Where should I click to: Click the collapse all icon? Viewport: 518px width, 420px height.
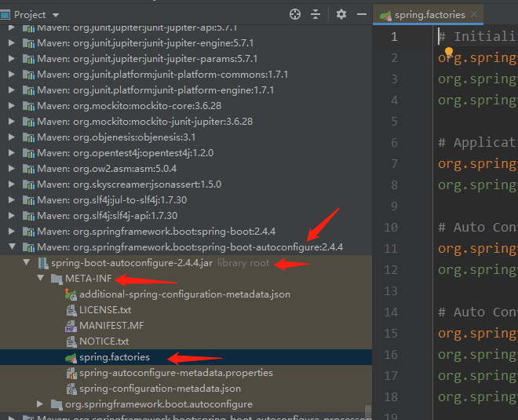pyautogui.click(x=316, y=14)
